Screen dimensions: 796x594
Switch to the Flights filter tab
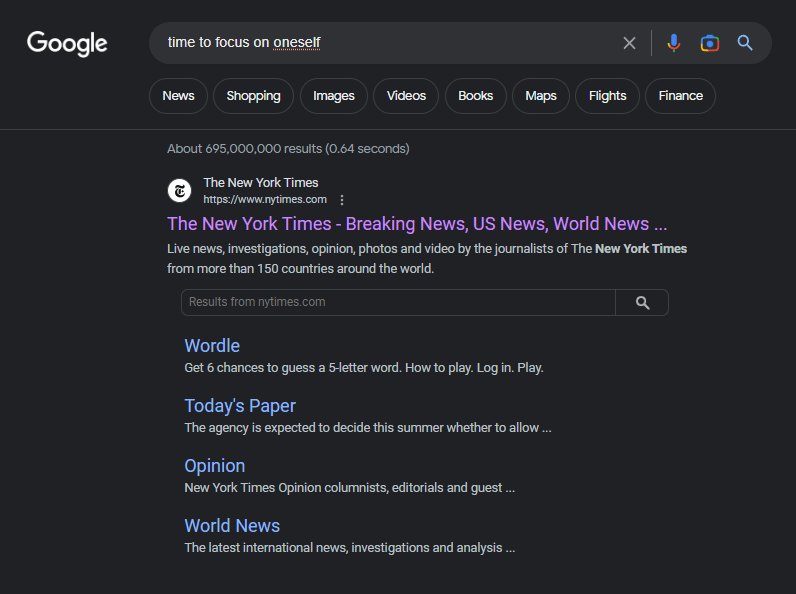pyautogui.click(x=607, y=96)
